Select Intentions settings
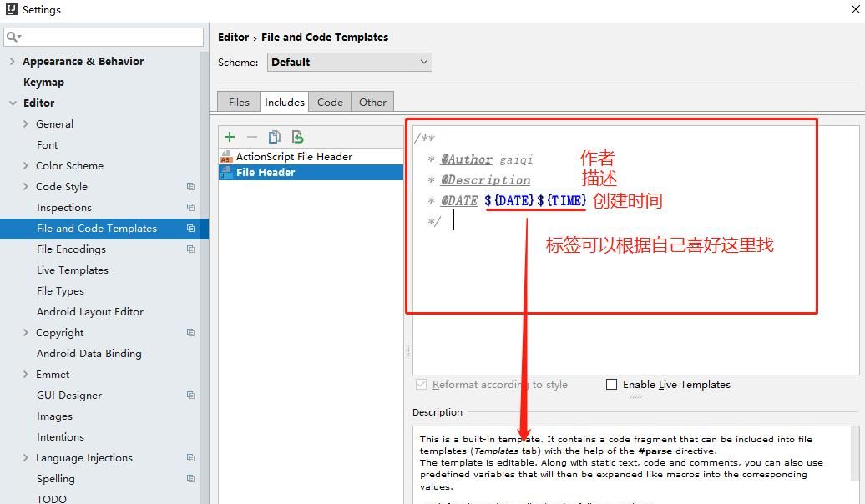This screenshot has width=865, height=504. point(60,436)
